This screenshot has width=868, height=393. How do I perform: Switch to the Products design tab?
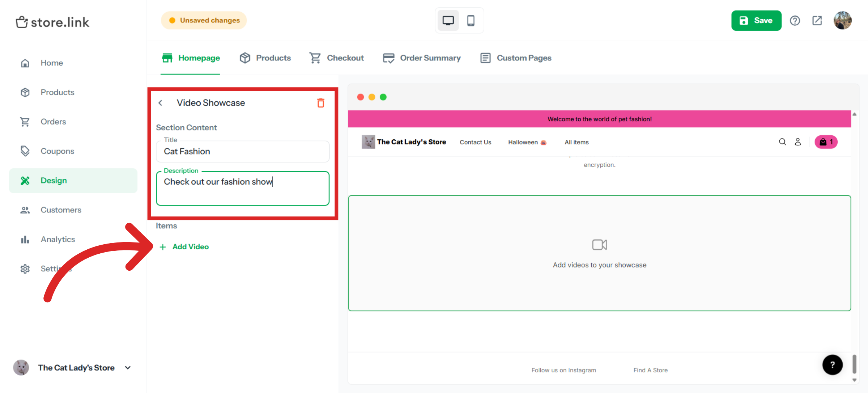pyautogui.click(x=265, y=58)
